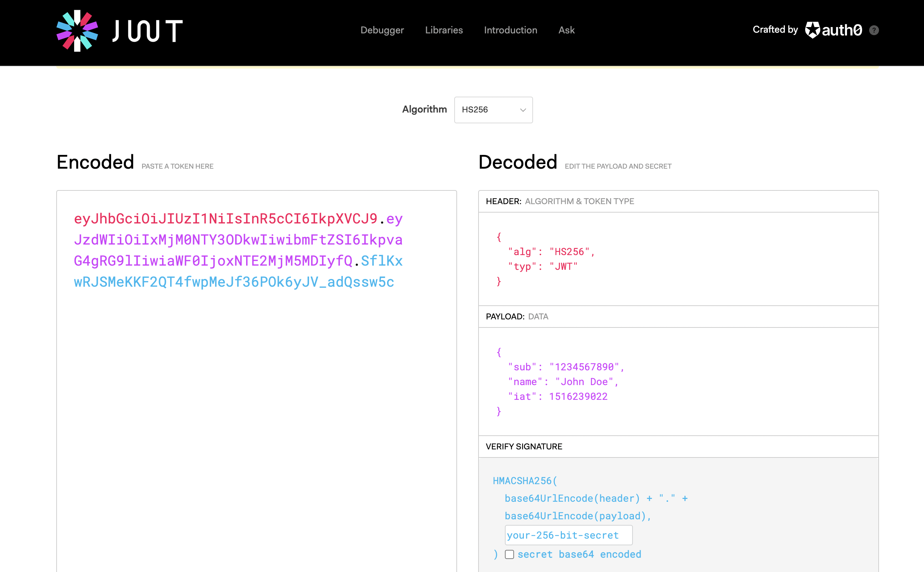Click the Crafted by text
The width and height of the screenshot is (924, 572).
[x=775, y=30]
